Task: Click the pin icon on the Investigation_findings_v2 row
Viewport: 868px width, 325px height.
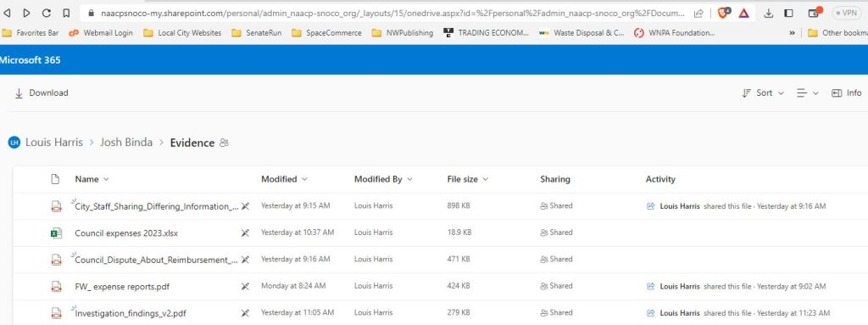Action: [x=245, y=313]
